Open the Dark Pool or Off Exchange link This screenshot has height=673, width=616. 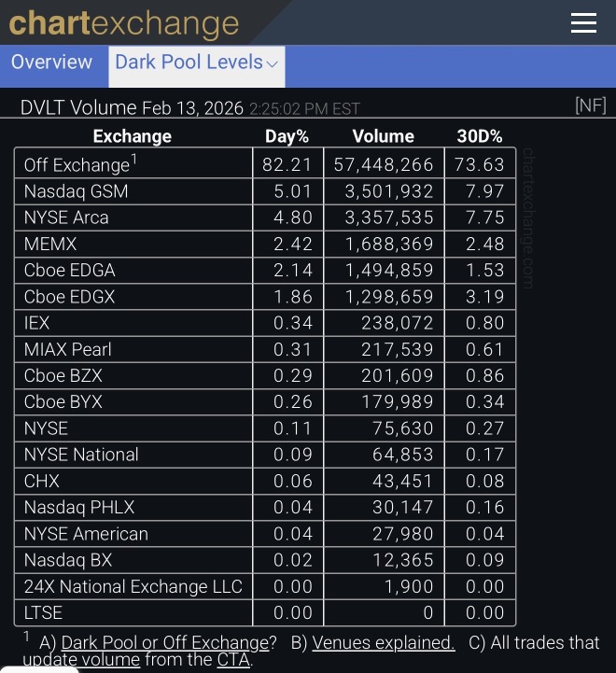click(165, 643)
